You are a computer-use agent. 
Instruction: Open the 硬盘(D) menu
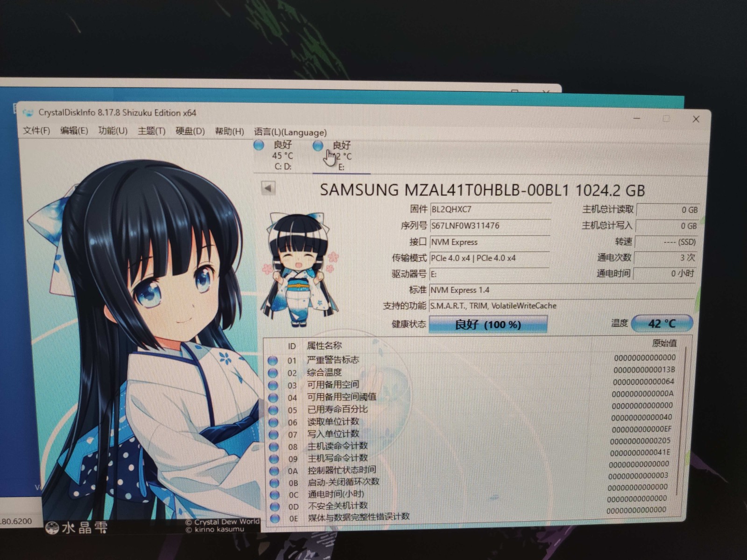click(190, 131)
